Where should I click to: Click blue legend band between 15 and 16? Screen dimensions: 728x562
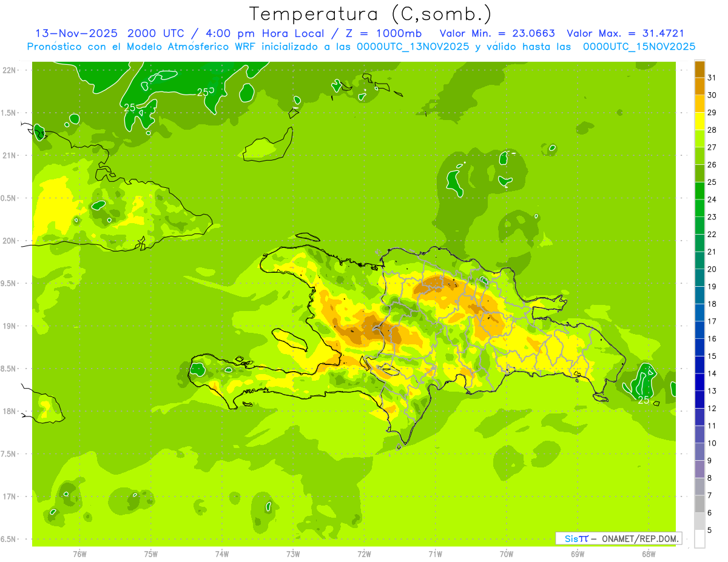coord(699,347)
